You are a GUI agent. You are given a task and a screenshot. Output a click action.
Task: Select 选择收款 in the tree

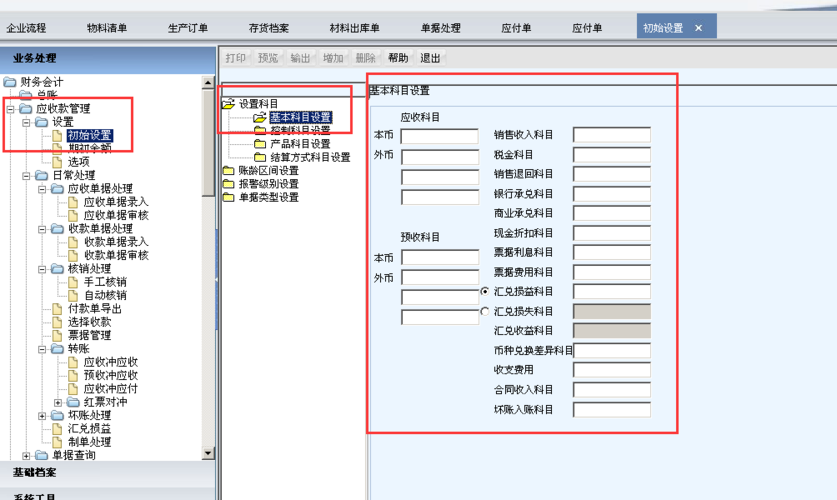point(89,322)
